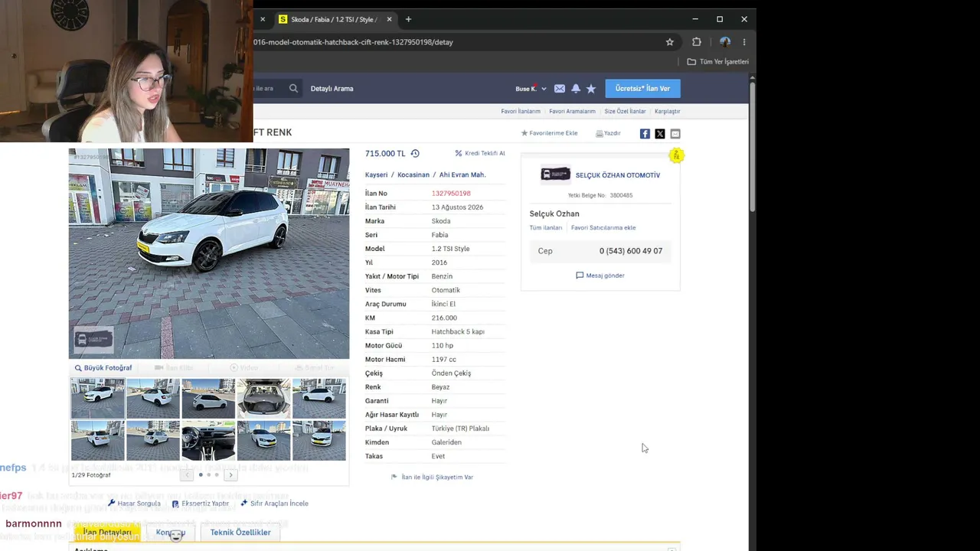
Task: Click the search magnifier icon in site header
Action: [293, 89]
